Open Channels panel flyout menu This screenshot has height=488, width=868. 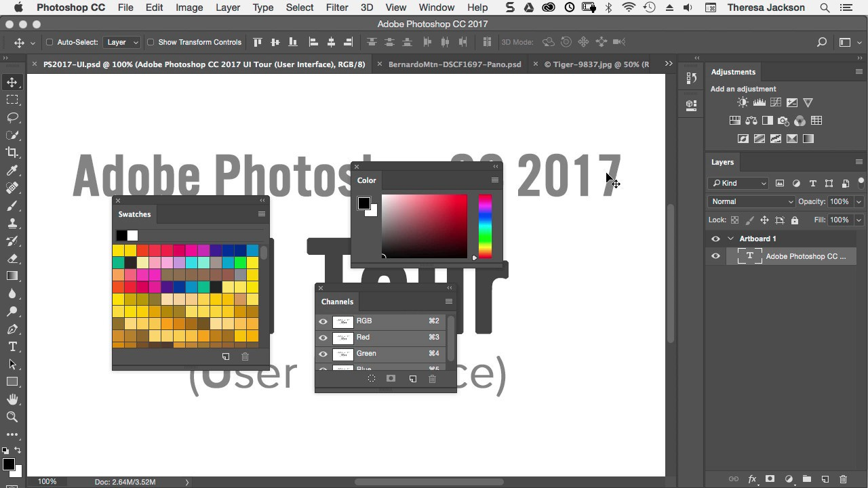pyautogui.click(x=449, y=302)
